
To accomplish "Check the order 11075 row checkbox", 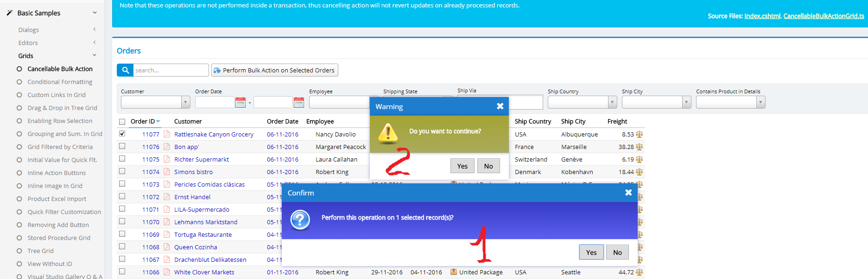I will pos(122,159).
